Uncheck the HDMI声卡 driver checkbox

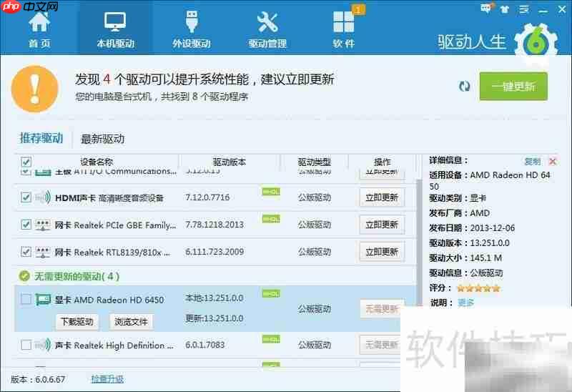tap(26, 197)
